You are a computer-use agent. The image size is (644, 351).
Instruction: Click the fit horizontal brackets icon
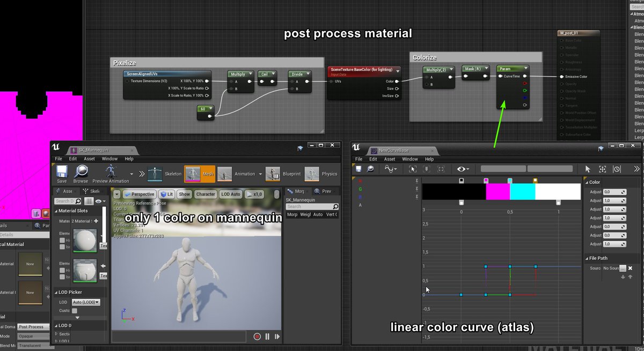click(441, 169)
